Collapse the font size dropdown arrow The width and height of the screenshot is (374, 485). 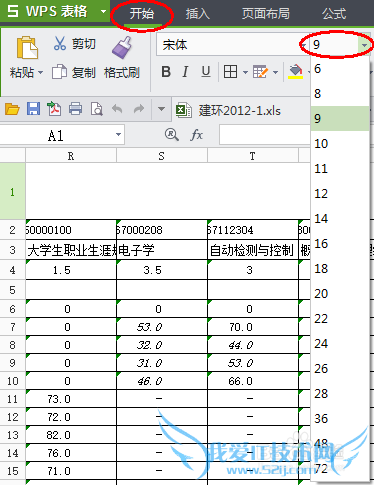[365, 45]
